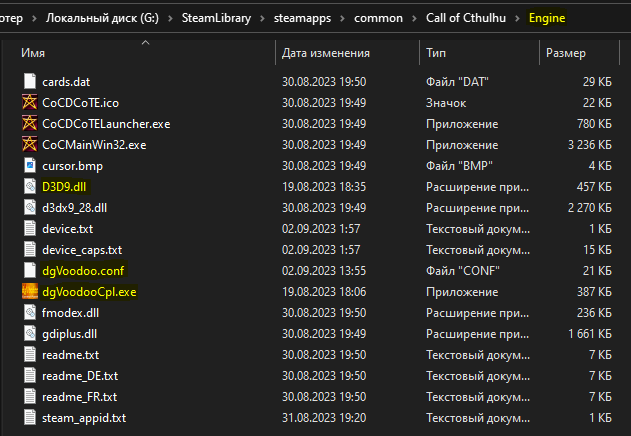Screen dimensions: 631x436
Task: Click the CoCMainWin32.exe icon
Action: (29, 144)
